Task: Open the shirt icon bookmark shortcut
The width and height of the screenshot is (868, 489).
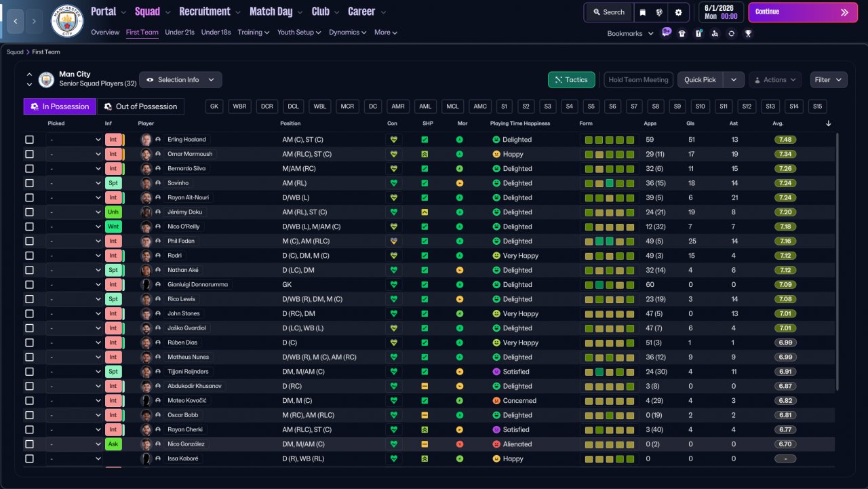Action: pos(682,33)
